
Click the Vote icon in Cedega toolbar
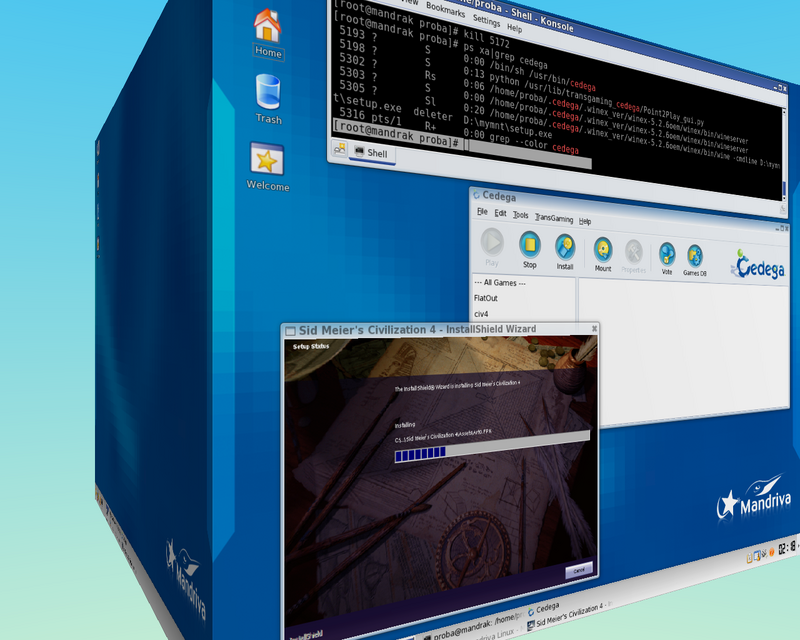click(x=667, y=258)
